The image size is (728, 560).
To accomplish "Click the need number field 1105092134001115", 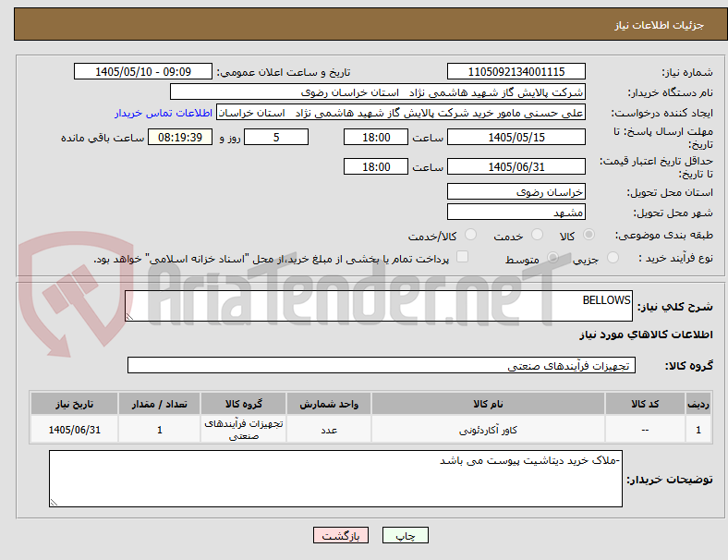I will pos(516,71).
